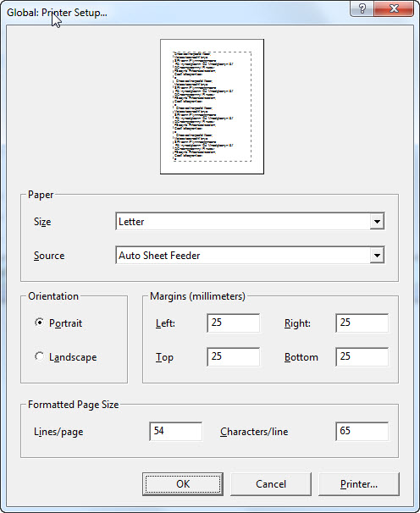
Task: Click the page preview thumbnail
Action: (x=213, y=107)
